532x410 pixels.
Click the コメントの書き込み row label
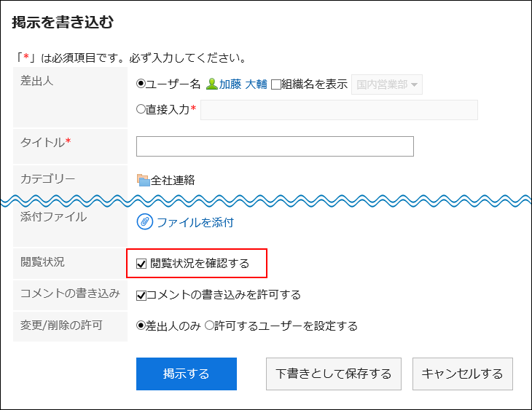(x=70, y=293)
